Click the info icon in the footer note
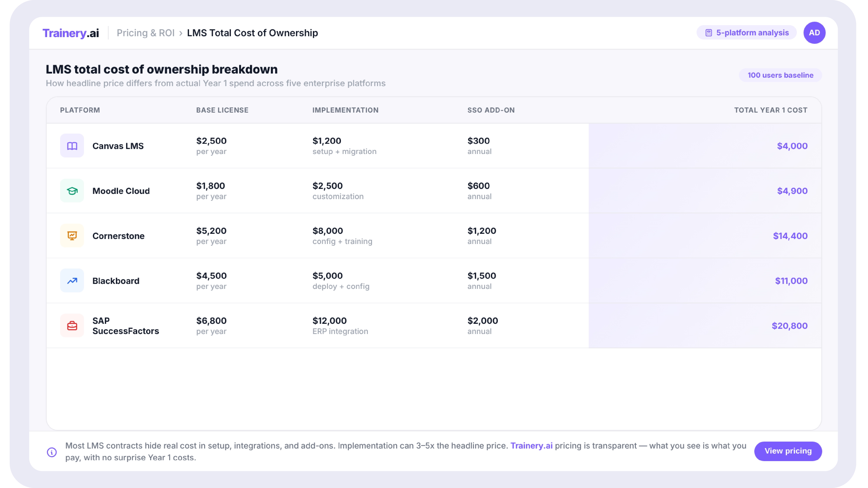 (x=52, y=452)
